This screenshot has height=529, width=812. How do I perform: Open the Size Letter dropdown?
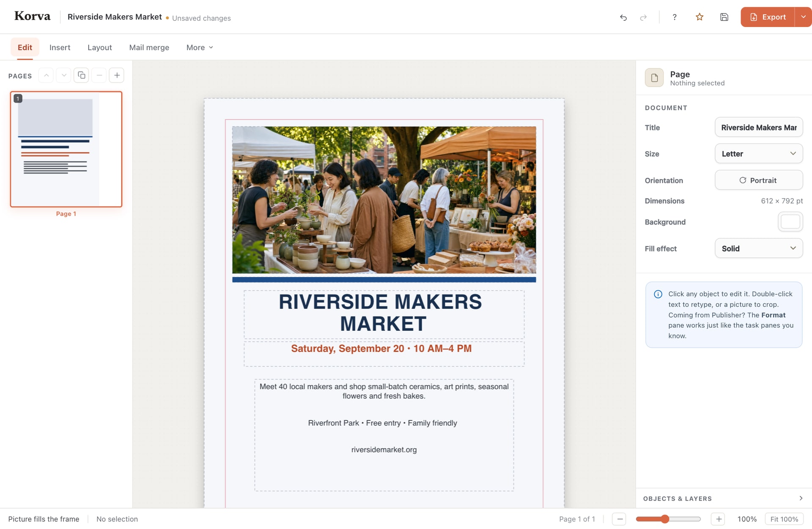pos(759,154)
